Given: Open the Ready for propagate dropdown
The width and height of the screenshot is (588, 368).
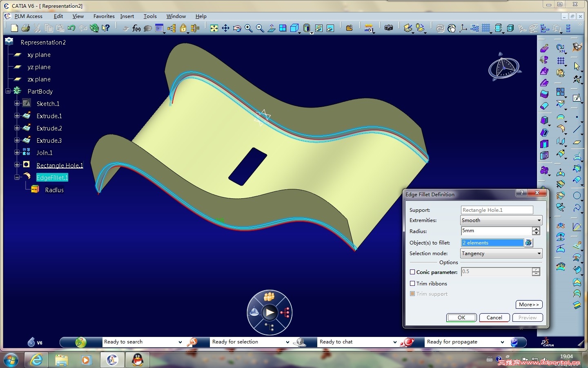Looking at the screenshot, I should 502,342.
